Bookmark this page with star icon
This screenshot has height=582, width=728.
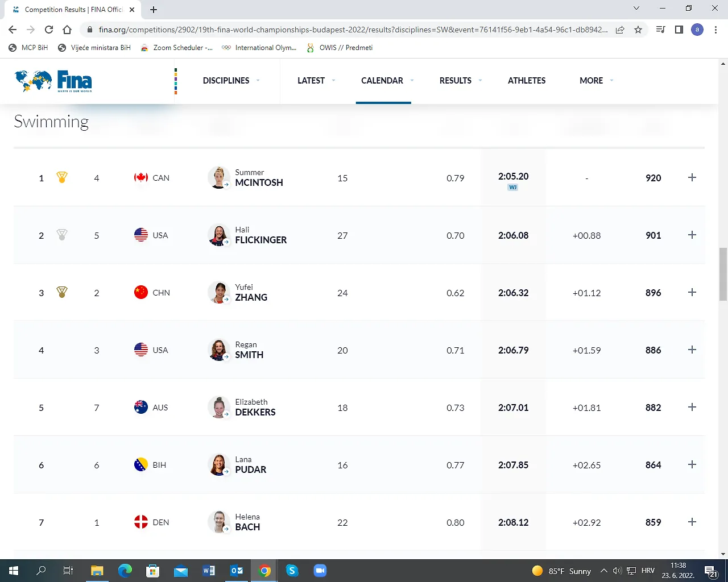coord(638,30)
